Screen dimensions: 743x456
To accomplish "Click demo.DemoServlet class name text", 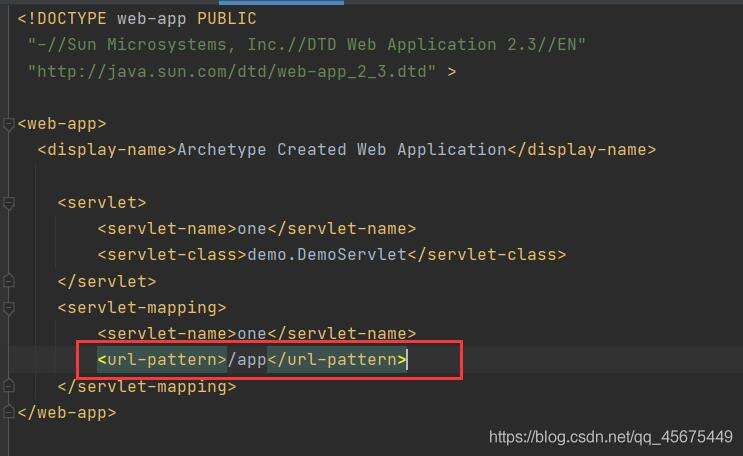I will [x=327, y=255].
